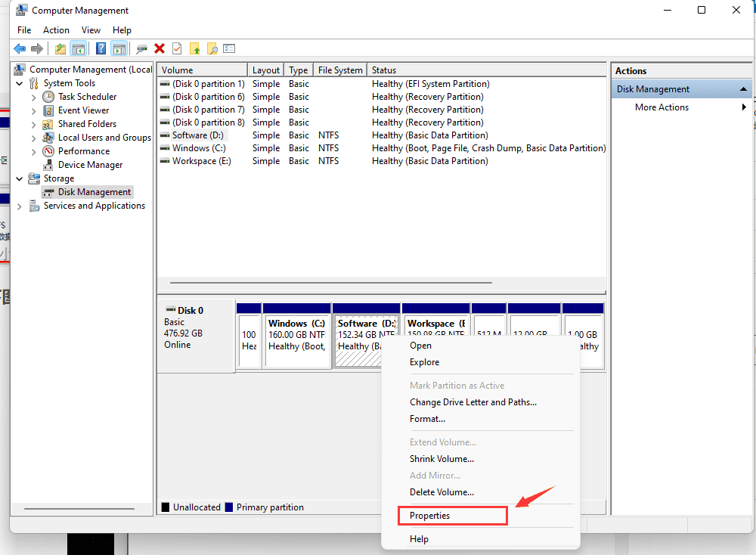The height and width of the screenshot is (555, 756).
Task: Sort volumes by File System column header
Action: click(x=339, y=70)
